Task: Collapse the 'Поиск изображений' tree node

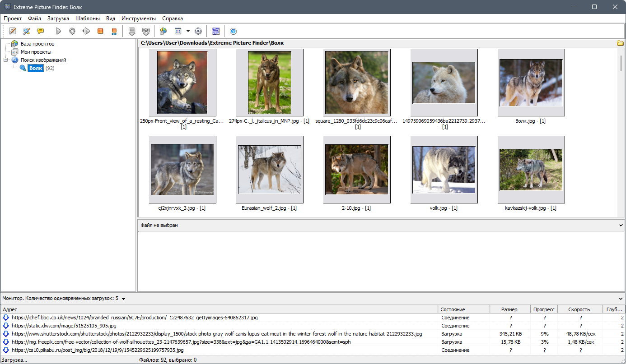Action: [x=5, y=60]
